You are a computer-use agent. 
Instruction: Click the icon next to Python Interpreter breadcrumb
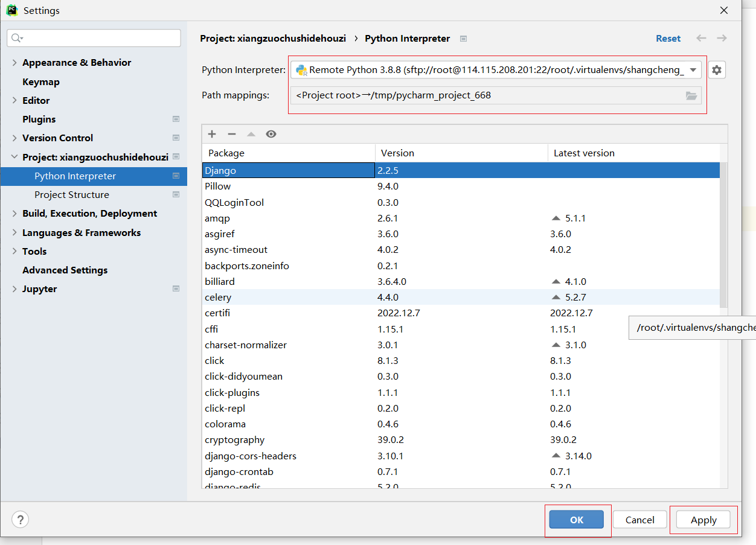point(463,39)
